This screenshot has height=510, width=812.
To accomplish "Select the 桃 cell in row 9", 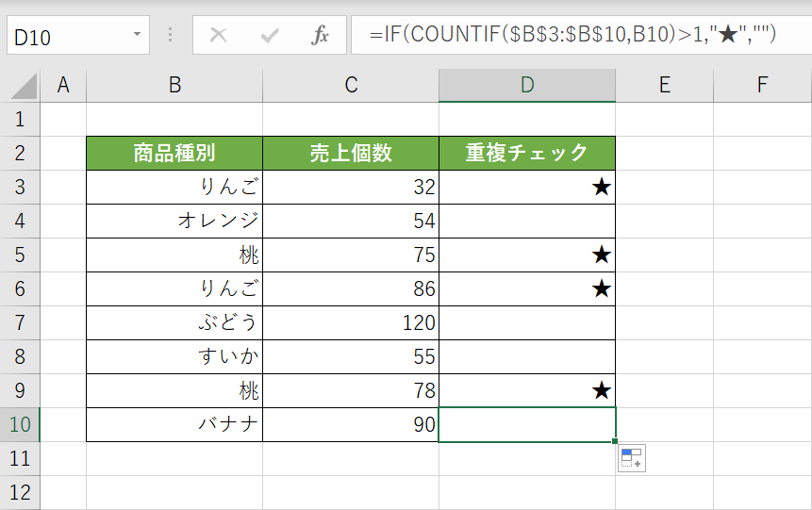I will (x=174, y=390).
